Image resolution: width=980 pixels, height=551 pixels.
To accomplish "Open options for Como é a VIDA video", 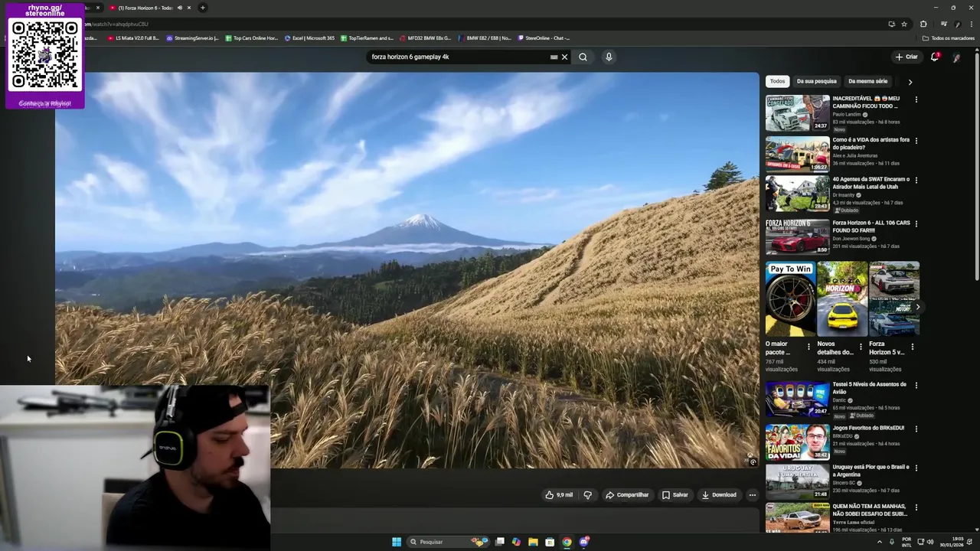I will coord(916,141).
